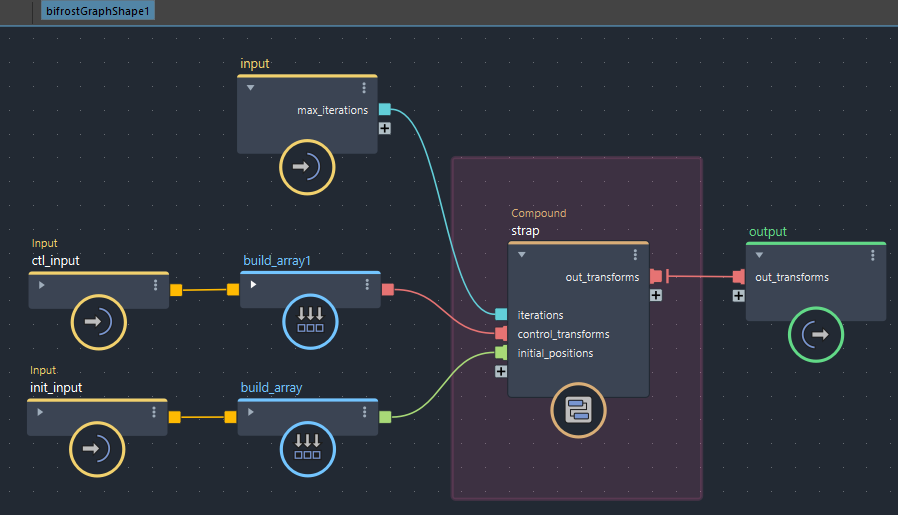This screenshot has width=898, height=515.
Task: Expand the build_array1 node
Action: tap(253, 284)
